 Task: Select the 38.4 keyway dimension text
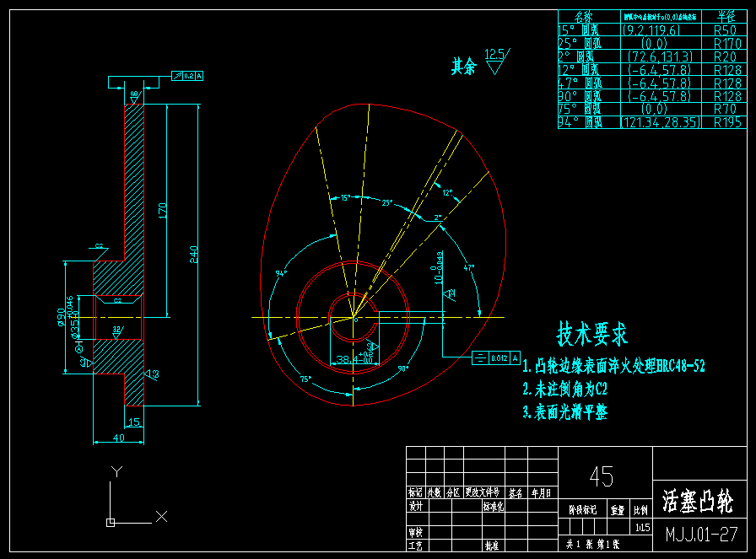(354, 359)
